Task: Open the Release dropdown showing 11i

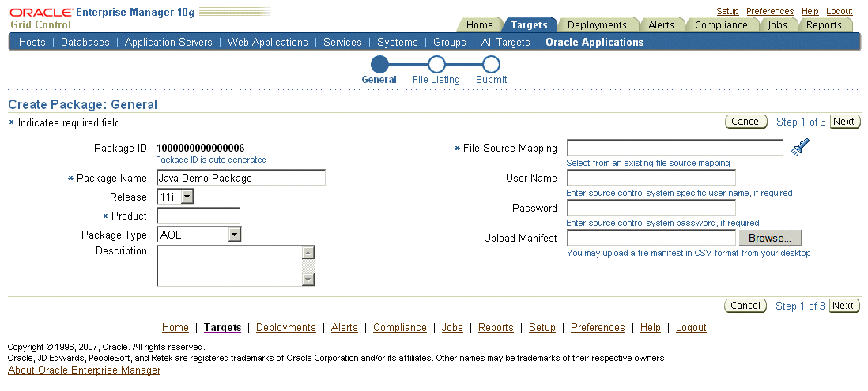Action: click(175, 197)
